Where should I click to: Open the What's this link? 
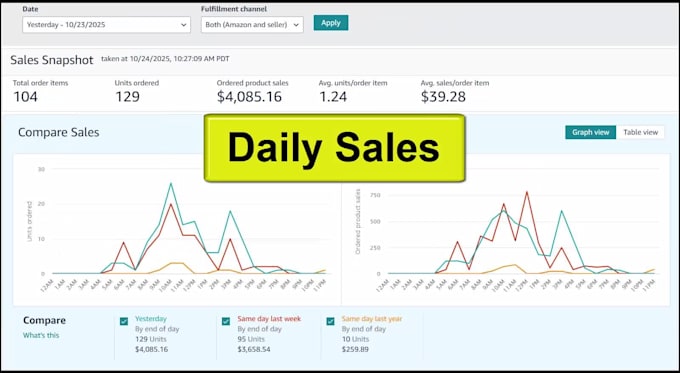coord(41,335)
